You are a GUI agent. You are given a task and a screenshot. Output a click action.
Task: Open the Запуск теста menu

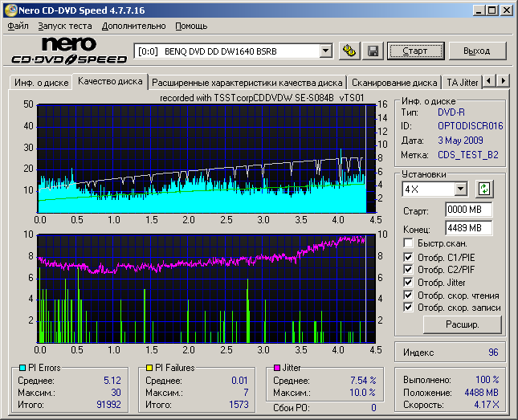click(65, 26)
